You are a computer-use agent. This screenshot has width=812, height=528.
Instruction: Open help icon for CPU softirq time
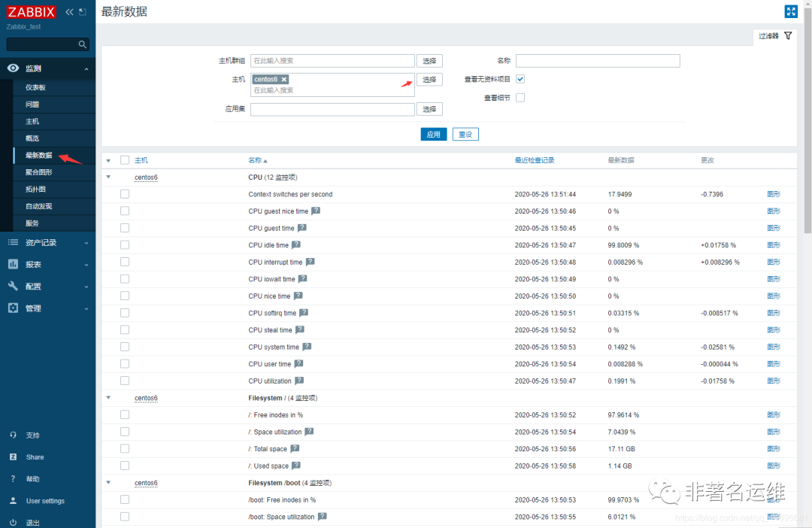point(304,313)
